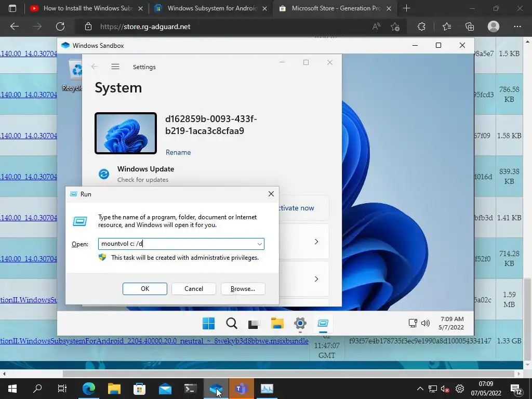Minimize the Windows Sandbox window
532x399 pixels.
pos(415,46)
